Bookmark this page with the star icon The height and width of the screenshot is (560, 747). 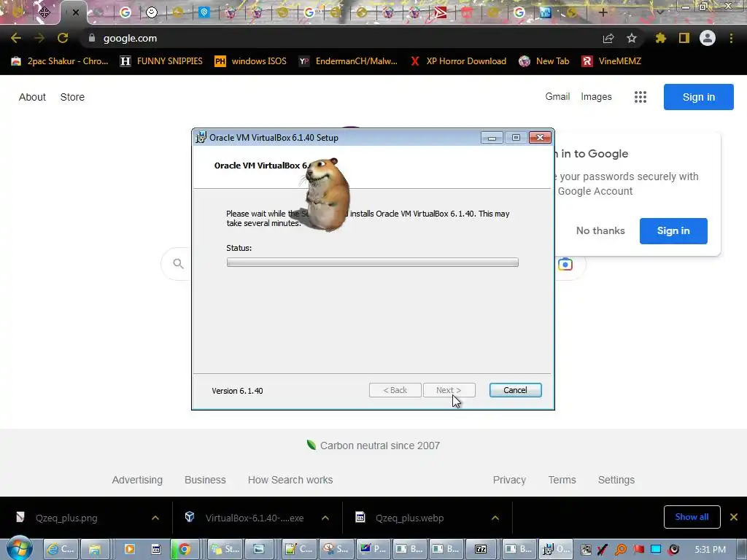[x=632, y=38]
